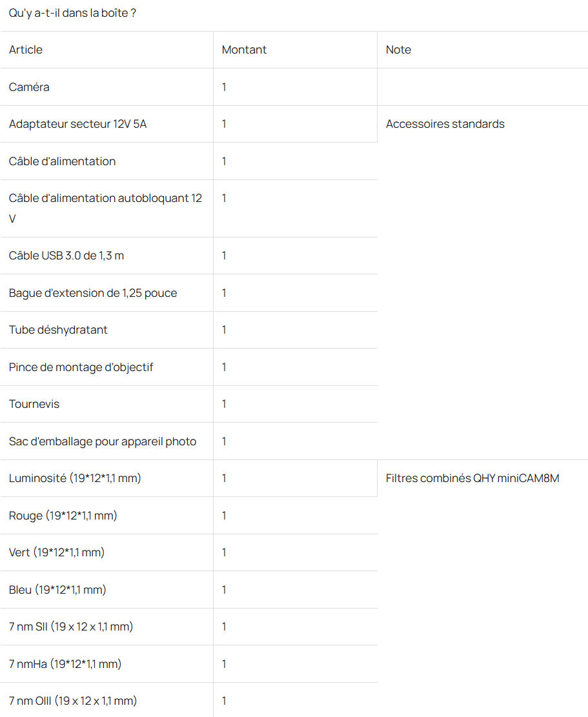Select 'Bague d'extension de 1,25 pouce' cell
Screen dimensions: 588x717
(93, 293)
